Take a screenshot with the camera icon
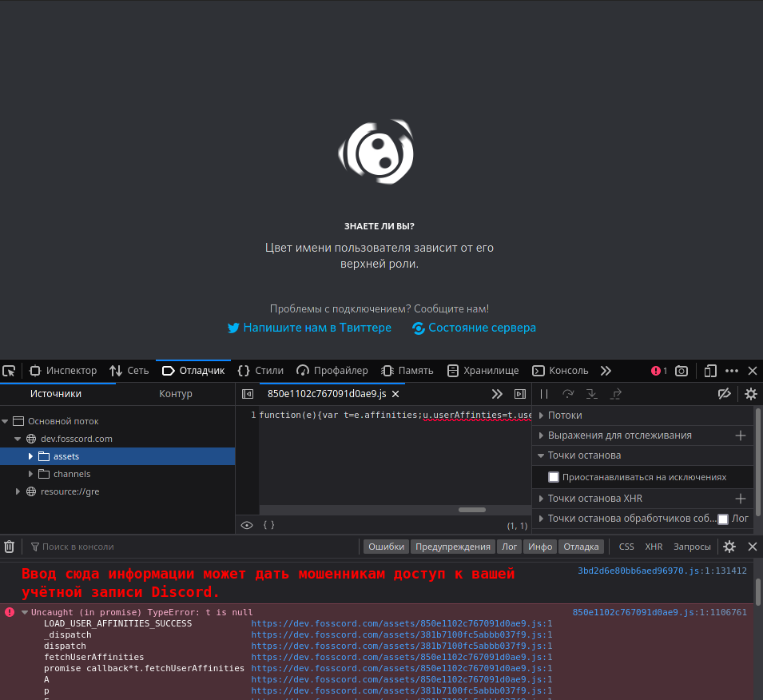Viewport: 763px width, 700px height. pos(682,371)
